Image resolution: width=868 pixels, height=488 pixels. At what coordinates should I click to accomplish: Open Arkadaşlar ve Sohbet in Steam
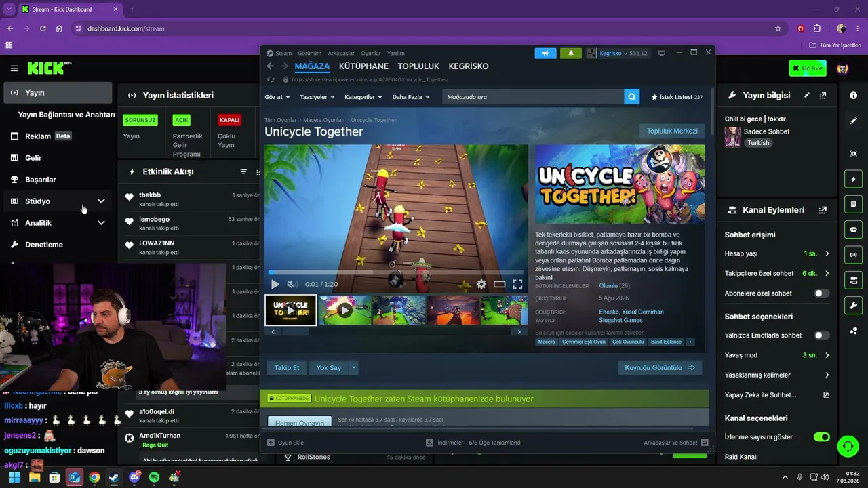[x=676, y=443]
